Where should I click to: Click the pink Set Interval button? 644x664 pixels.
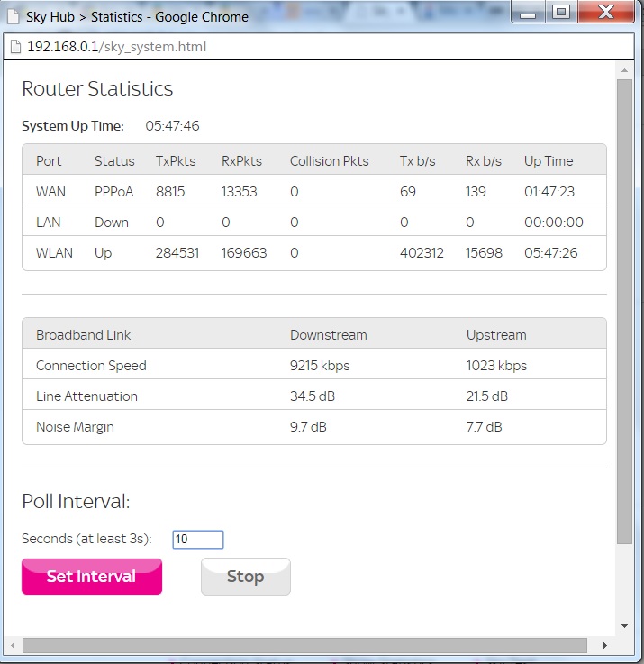click(x=91, y=577)
